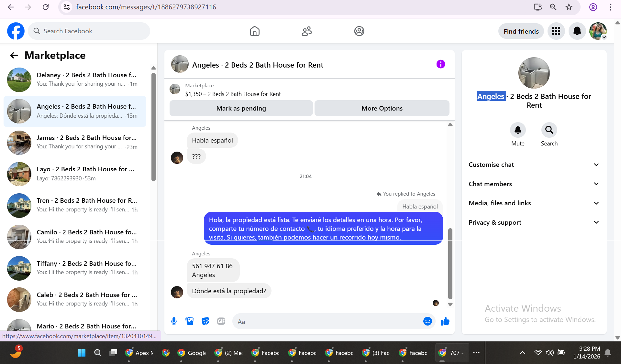The height and width of the screenshot is (364, 621).
Task: Open the Friends icon in top navigation
Action: coord(307,31)
